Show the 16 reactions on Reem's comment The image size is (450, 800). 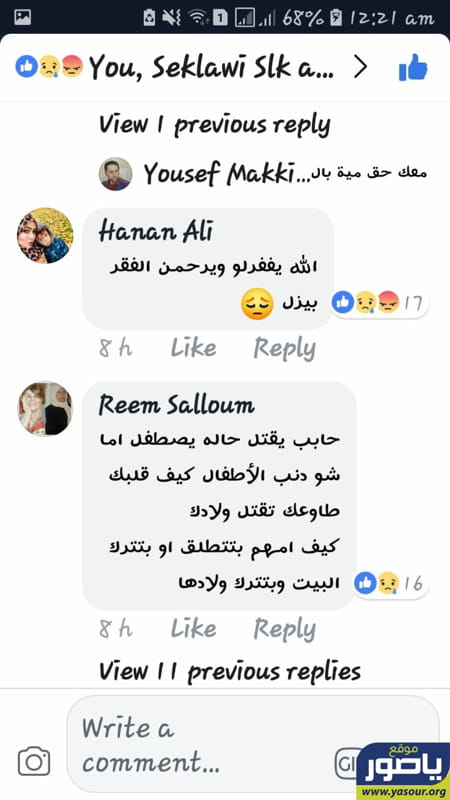(x=391, y=584)
